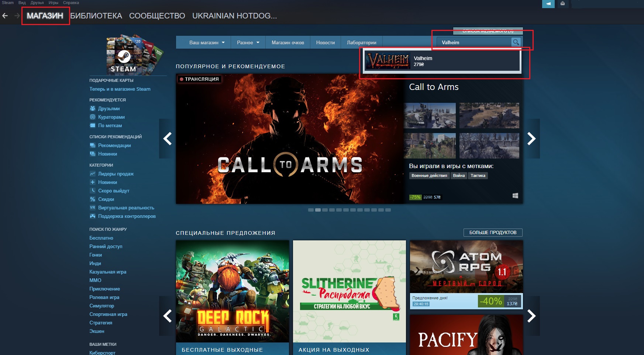
Task: Open the UKRAINIAN HOTDOG profile tab
Action: [234, 16]
